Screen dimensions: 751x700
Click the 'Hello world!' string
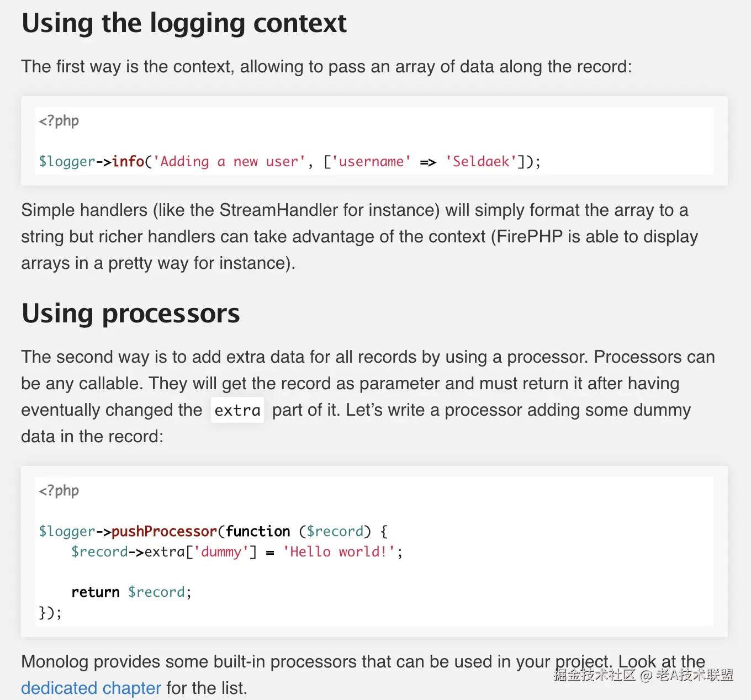339,552
